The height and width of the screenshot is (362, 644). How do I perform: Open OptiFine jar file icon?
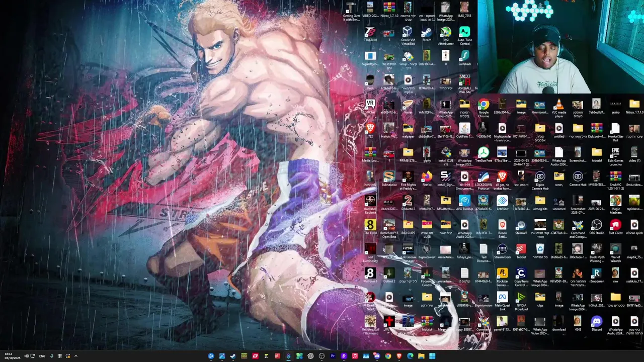point(464,131)
